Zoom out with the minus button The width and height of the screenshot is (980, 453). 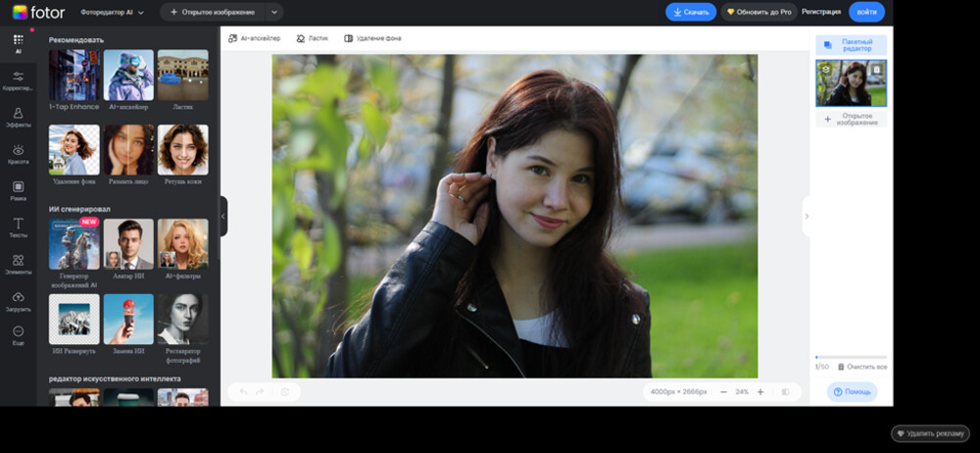tap(723, 391)
